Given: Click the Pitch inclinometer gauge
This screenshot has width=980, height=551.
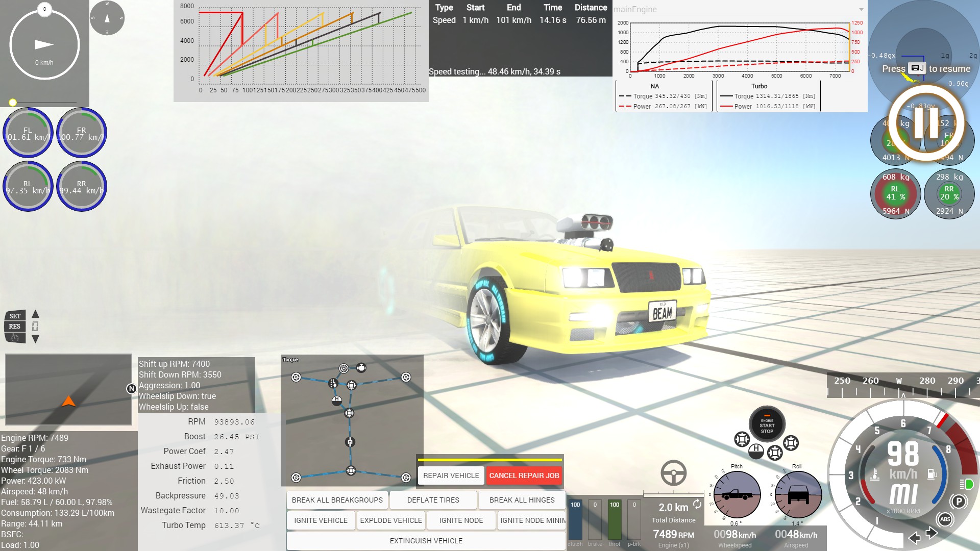Looking at the screenshot, I should tap(737, 495).
